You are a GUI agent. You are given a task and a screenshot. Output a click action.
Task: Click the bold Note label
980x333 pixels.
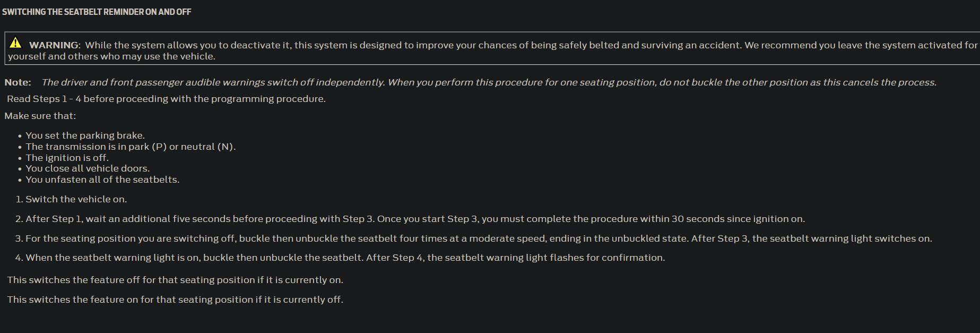click(x=18, y=82)
